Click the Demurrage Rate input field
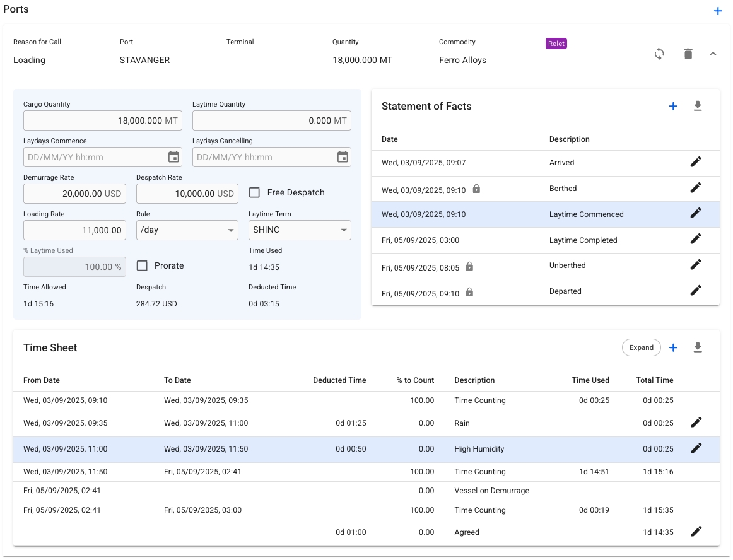The height and width of the screenshot is (560, 733). pos(74,194)
